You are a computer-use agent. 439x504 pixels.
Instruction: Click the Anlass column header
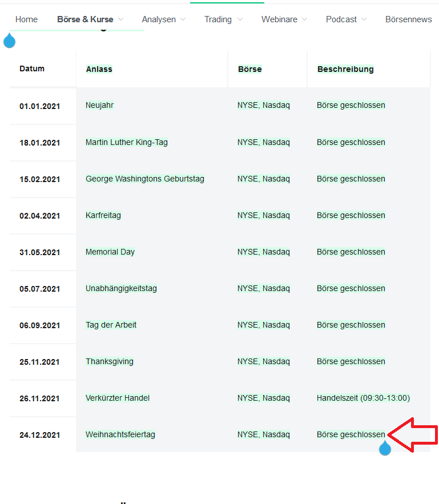(x=99, y=69)
